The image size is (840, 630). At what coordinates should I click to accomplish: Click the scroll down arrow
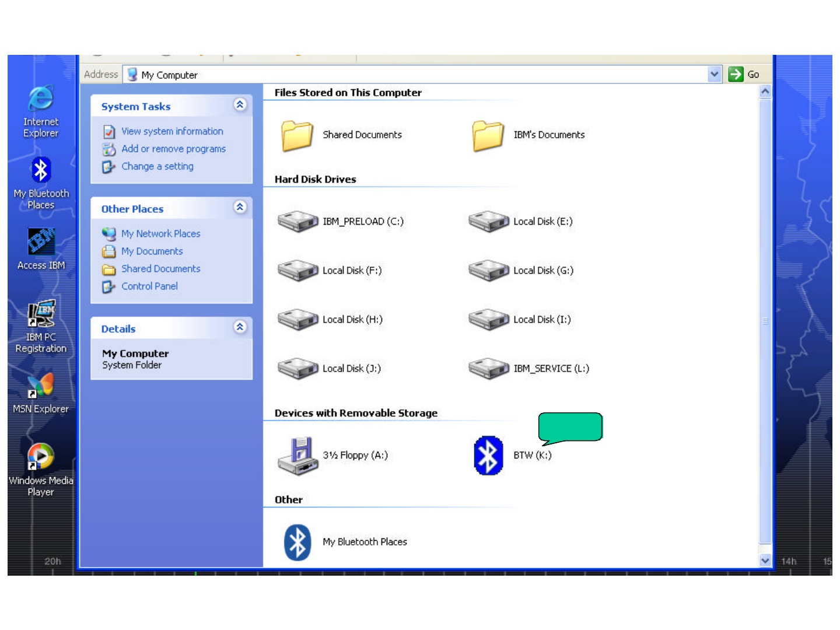pyautogui.click(x=765, y=561)
